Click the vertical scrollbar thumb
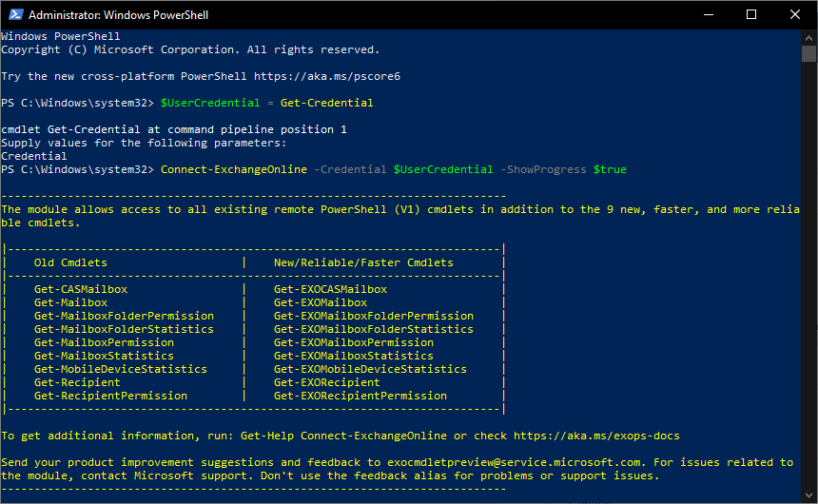Screen dimensions: 818x504 coord(808,54)
